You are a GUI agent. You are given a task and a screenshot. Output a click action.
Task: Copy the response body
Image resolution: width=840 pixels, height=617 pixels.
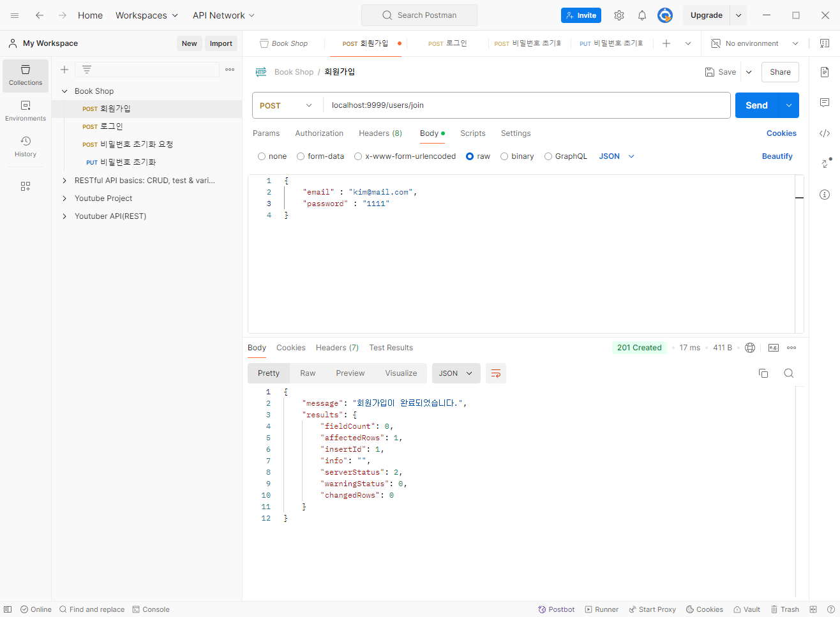763,373
